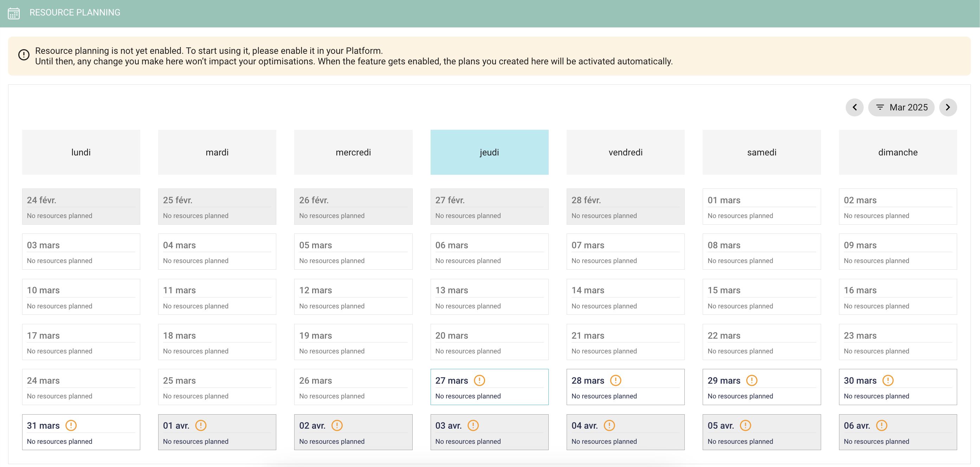Open the 16 mars day card
980x467 pixels.
coord(898,297)
